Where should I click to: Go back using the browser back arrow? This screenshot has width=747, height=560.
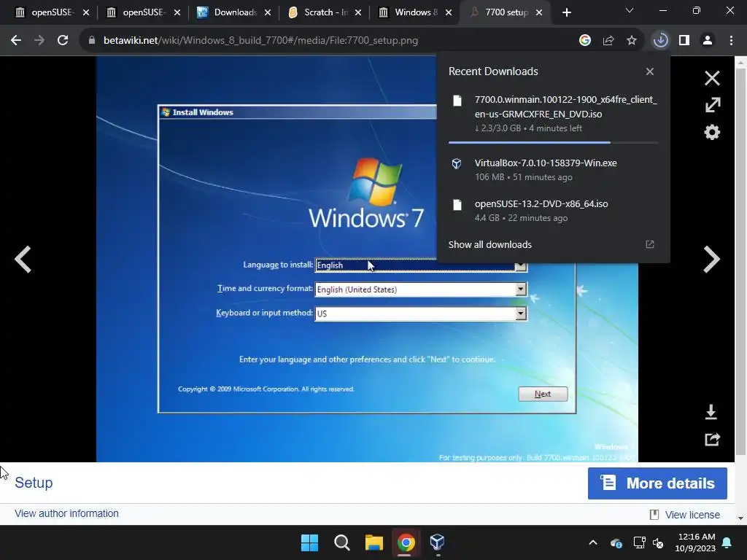pos(16,41)
